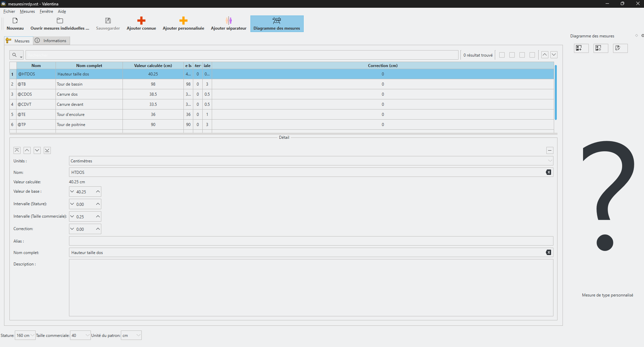This screenshot has height=347, width=644.
Task: Move the measurement to the top of the list
Action: (x=17, y=150)
